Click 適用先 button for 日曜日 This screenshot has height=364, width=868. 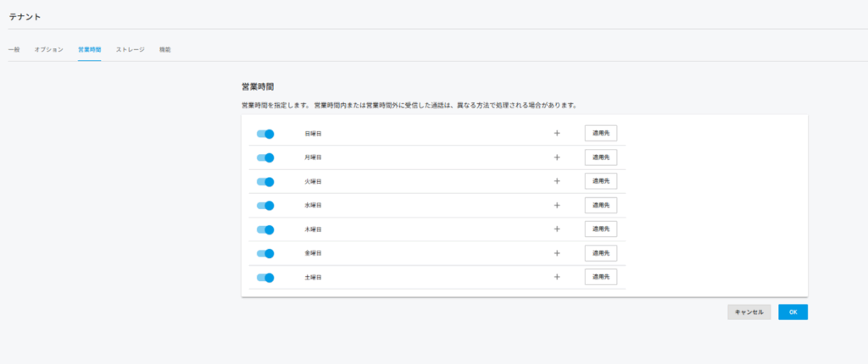[x=600, y=133]
